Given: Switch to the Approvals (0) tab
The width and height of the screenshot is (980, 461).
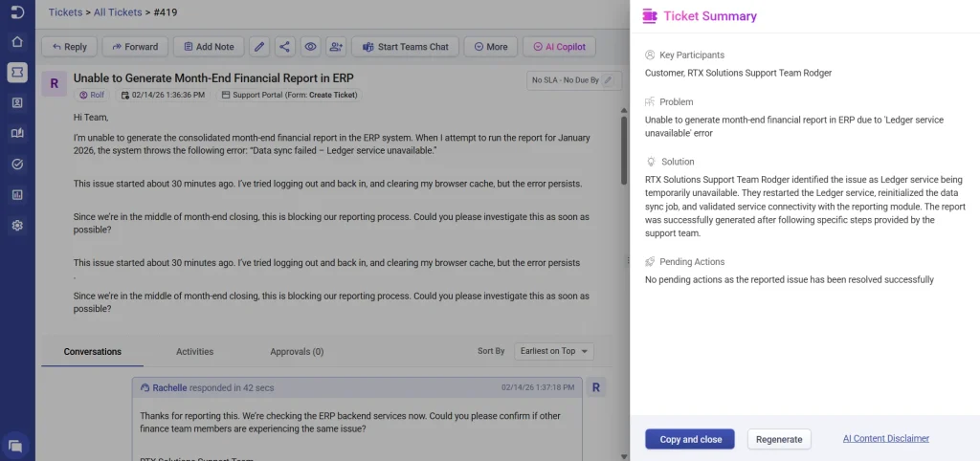Looking at the screenshot, I should point(297,352).
